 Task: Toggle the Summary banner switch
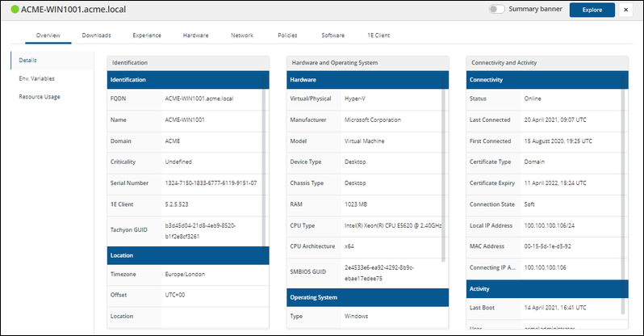pyautogui.click(x=496, y=10)
